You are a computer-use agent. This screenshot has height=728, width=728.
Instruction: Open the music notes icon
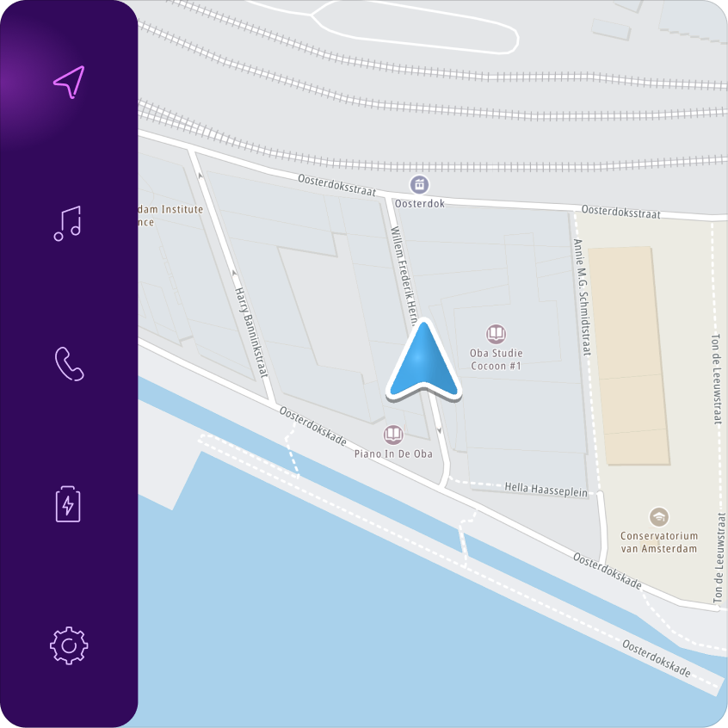68,224
